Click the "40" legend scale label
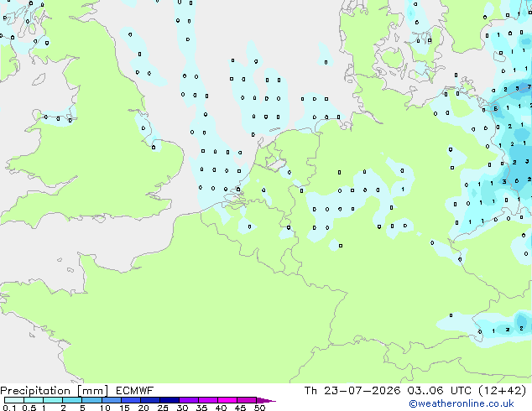This screenshot has width=532, height=411. click(222, 408)
